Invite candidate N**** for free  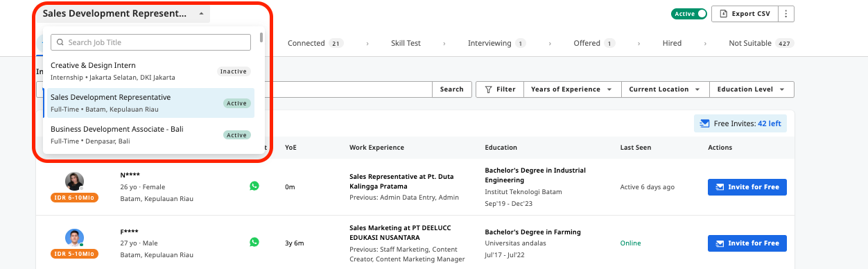pos(747,187)
